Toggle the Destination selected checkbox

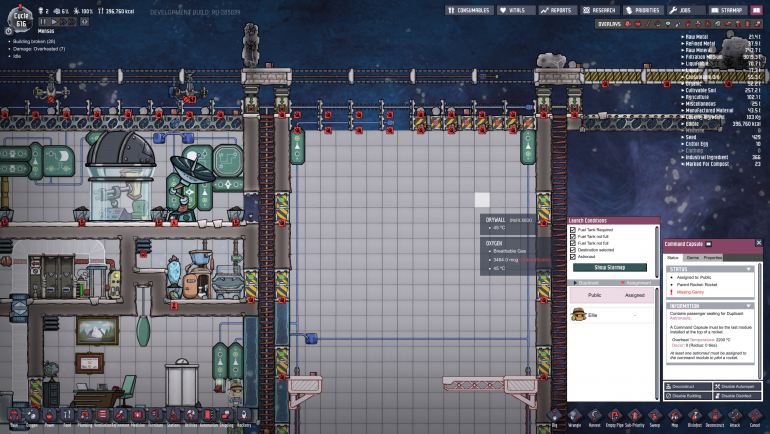573,250
